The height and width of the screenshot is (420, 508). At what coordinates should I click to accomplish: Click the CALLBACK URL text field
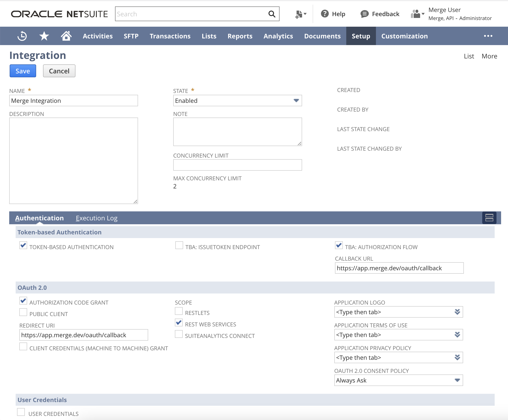pos(399,268)
